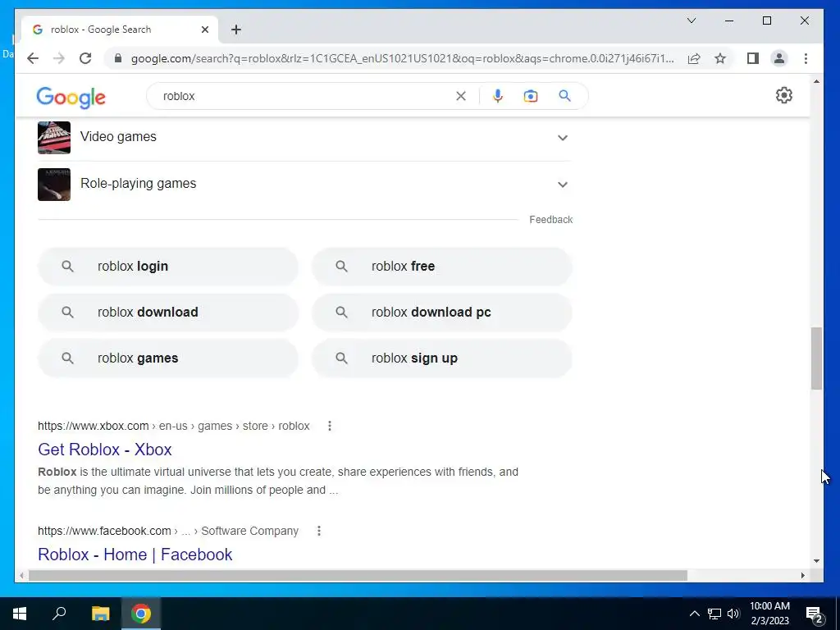Pick the roblox games suggestion
This screenshot has height=630, width=840.
[167, 358]
